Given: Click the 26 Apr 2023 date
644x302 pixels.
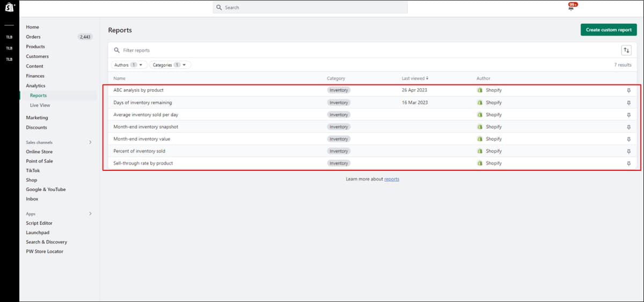Looking at the screenshot, I should (414, 90).
